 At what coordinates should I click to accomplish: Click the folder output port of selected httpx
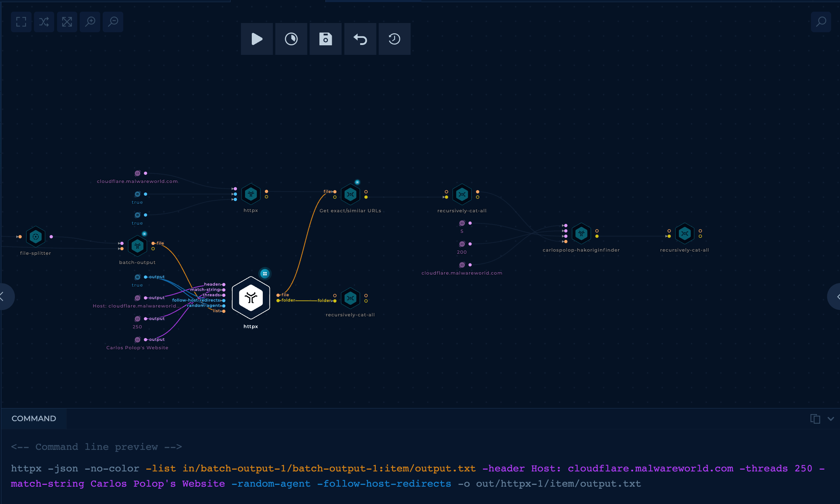(278, 300)
